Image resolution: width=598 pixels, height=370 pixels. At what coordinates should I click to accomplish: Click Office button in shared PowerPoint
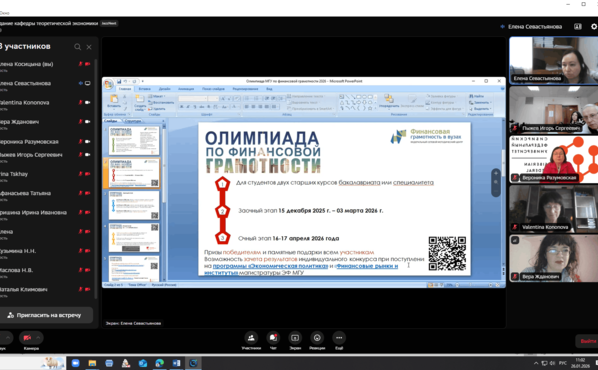109,84
